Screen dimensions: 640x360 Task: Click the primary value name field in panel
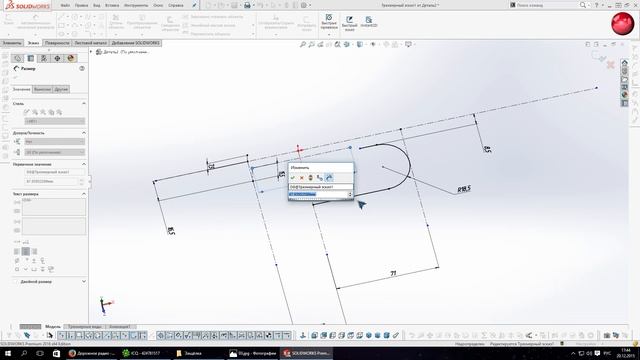tap(55, 172)
